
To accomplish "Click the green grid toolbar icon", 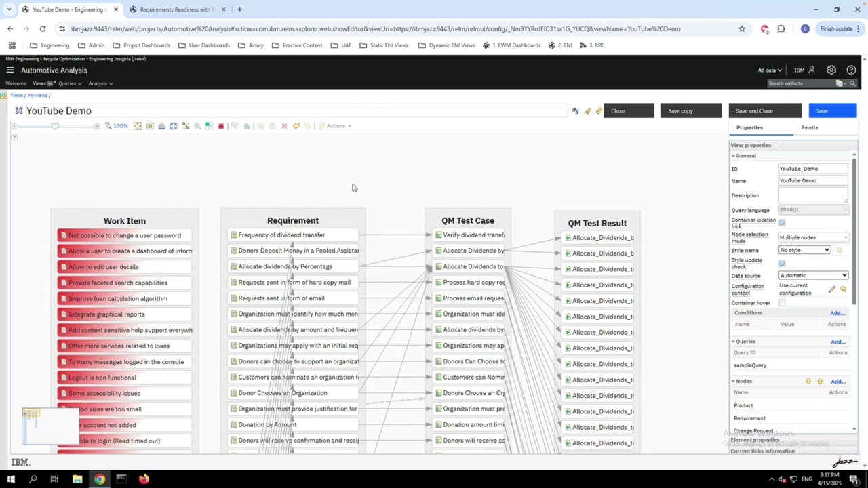I will pyautogui.click(x=209, y=126).
